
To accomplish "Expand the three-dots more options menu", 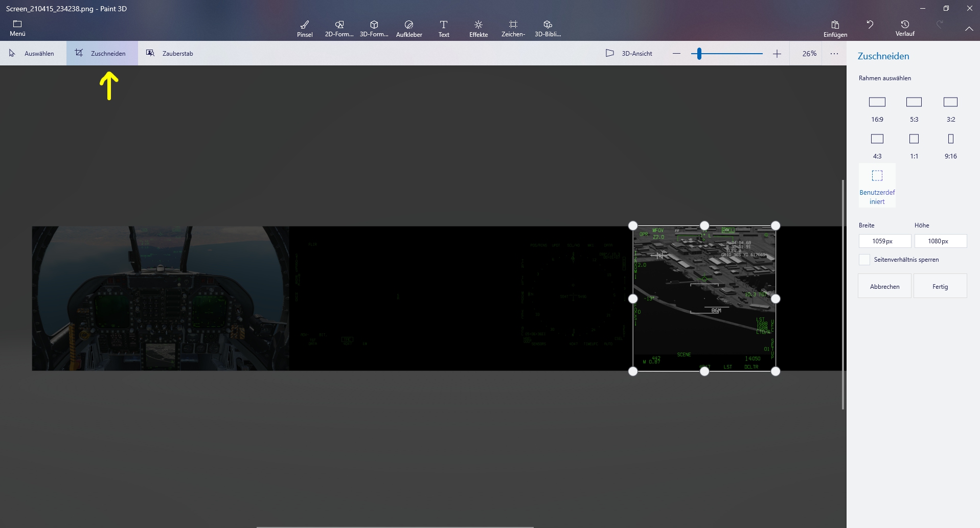I will pos(834,53).
